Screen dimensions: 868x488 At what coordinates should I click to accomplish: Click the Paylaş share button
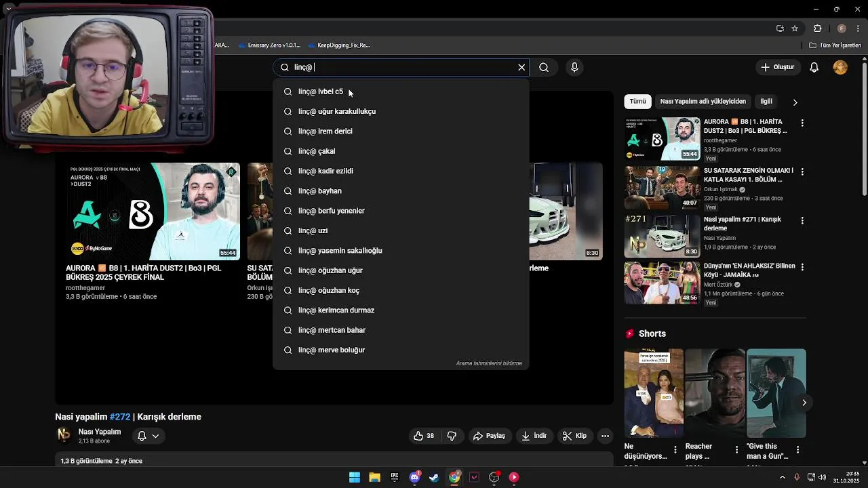coord(489,436)
